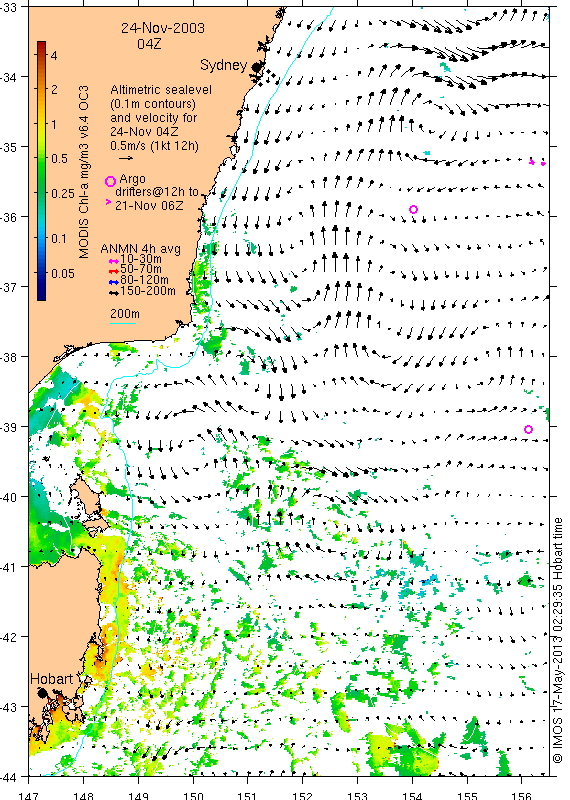Image resolution: width=570 pixels, height=800 pixels.
Task: Click the text drifters@12h to
Action: point(157,192)
